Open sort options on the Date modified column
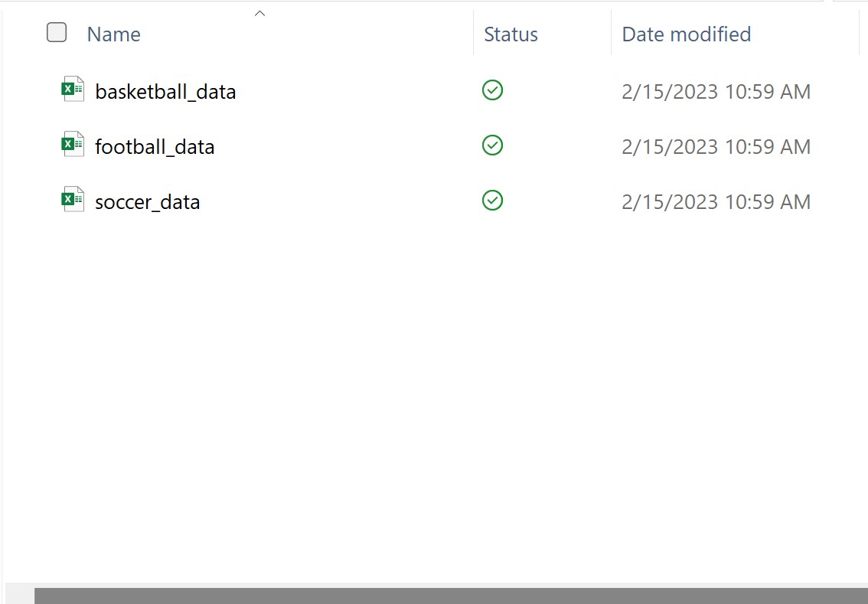The width and height of the screenshot is (868, 604). [x=686, y=34]
